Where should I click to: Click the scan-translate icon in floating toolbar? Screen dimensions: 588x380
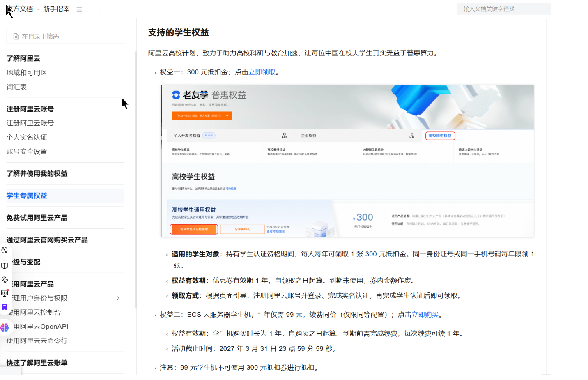point(5,250)
